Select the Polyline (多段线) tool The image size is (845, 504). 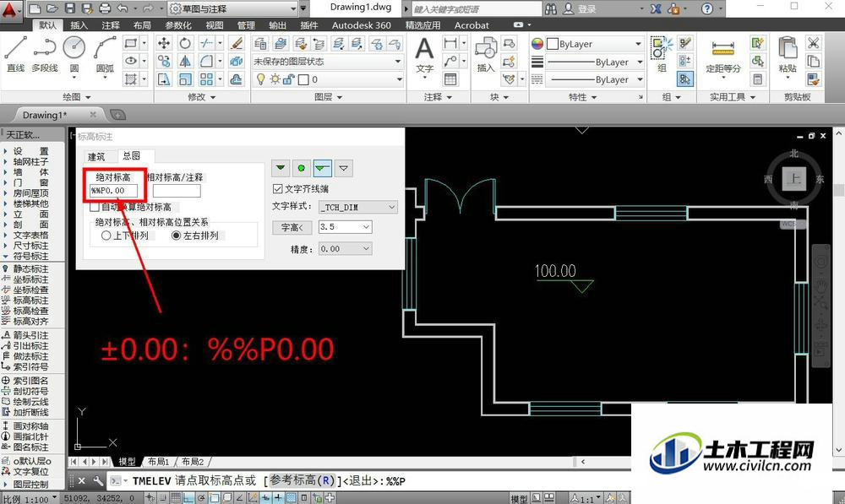pyautogui.click(x=44, y=53)
